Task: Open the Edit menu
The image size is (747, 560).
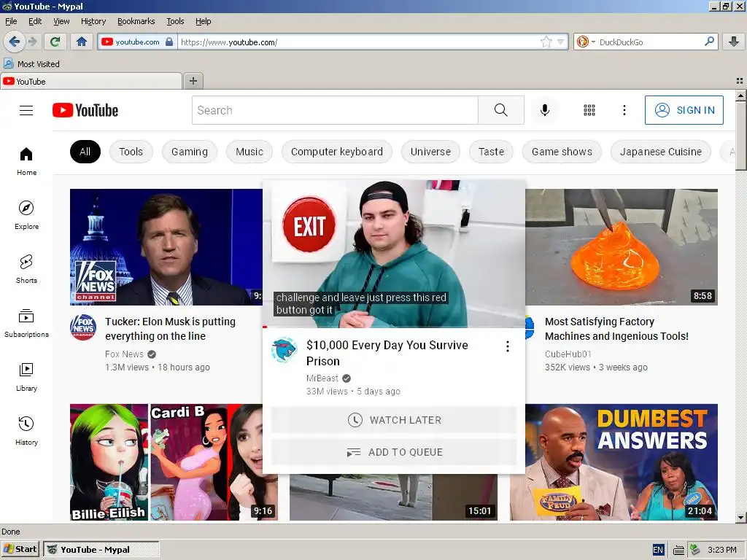Action: (35, 21)
